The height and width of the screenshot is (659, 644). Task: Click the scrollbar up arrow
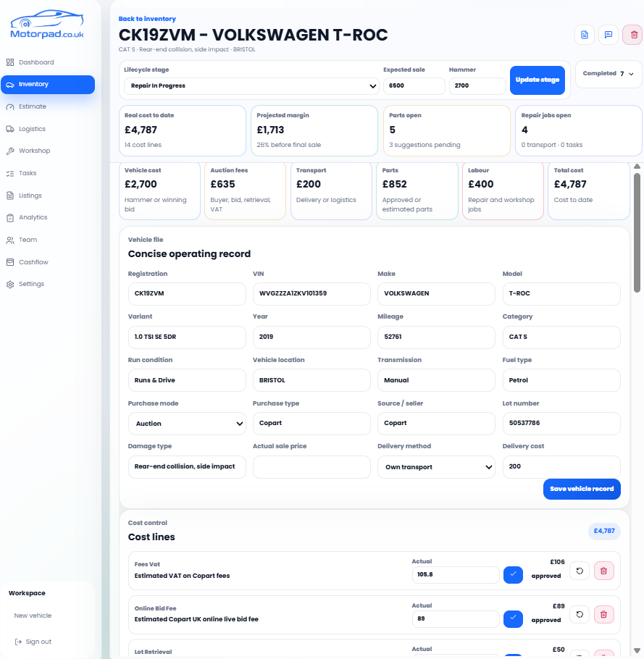click(x=637, y=167)
